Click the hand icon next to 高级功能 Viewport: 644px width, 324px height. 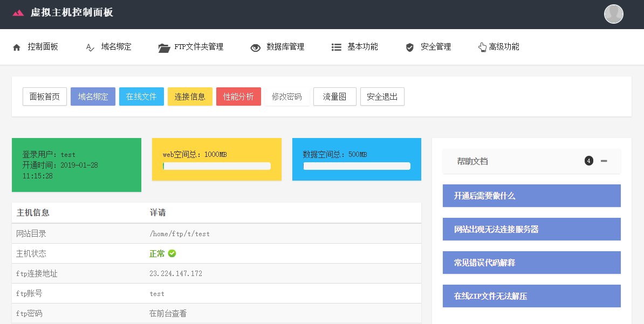(x=483, y=47)
